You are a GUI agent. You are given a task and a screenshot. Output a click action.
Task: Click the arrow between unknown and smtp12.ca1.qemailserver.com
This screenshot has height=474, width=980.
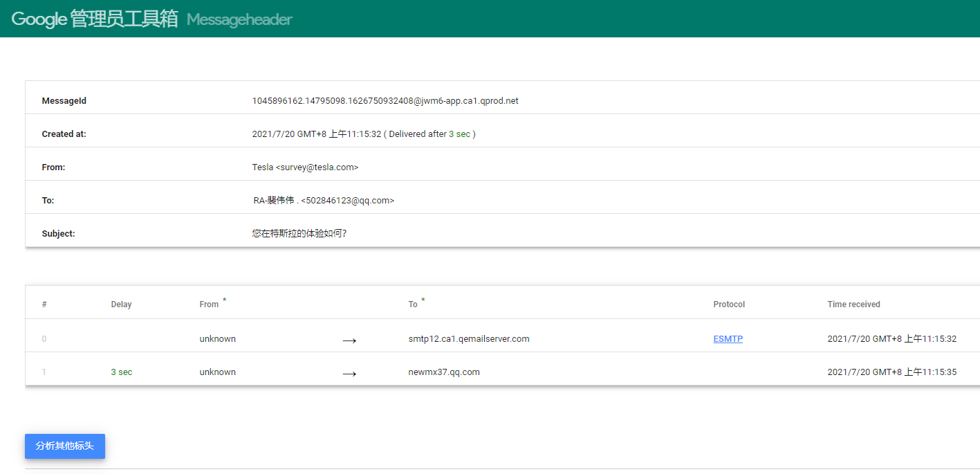tap(349, 340)
